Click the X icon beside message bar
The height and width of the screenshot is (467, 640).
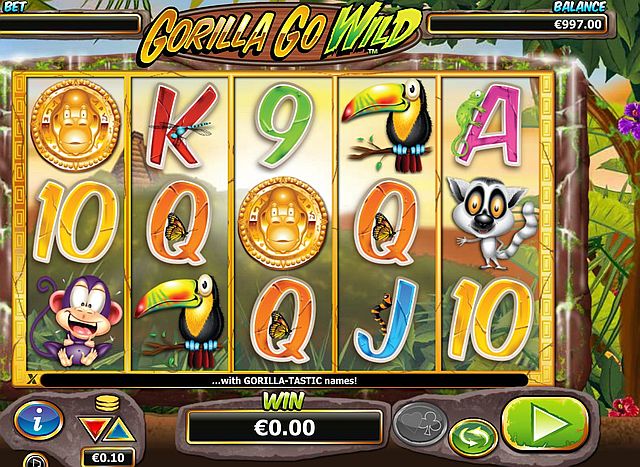coord(32,380)
